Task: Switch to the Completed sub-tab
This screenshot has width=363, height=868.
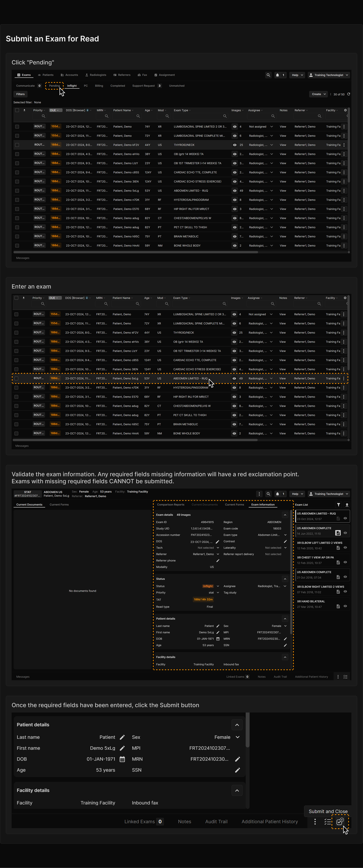Action: [117, 86]
